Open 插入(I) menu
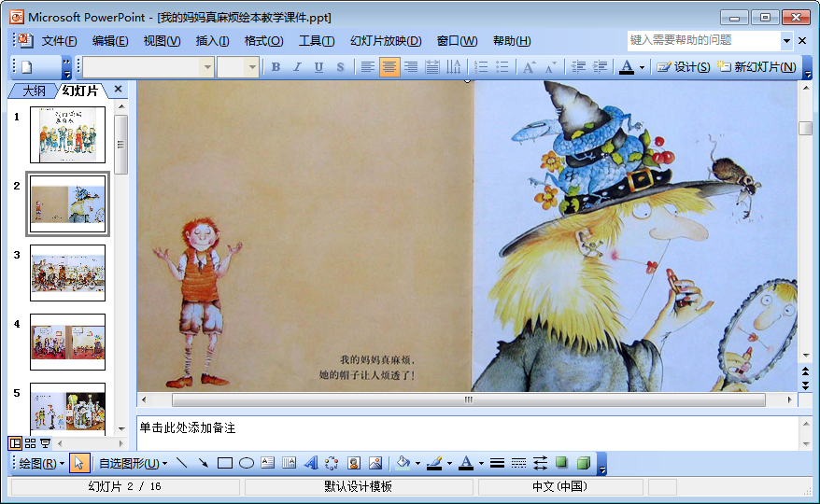The height and width of the screenshot is (504, 820). point(212,41)
